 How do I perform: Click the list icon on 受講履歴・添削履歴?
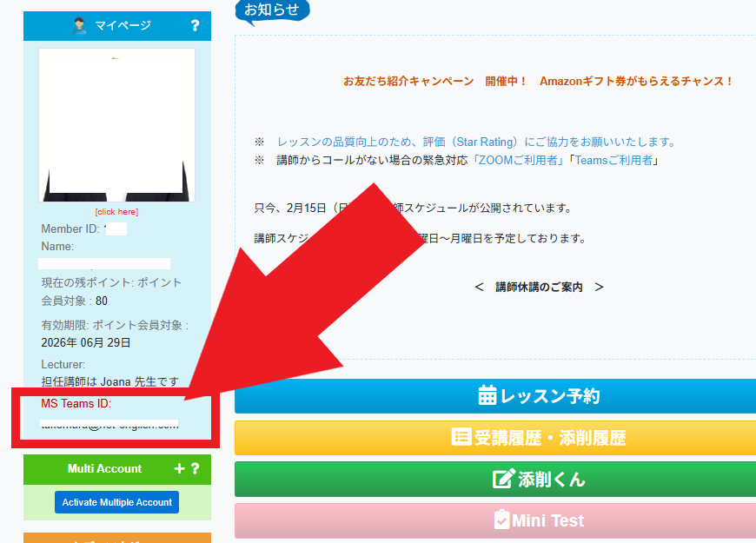(x=461, y=438)
